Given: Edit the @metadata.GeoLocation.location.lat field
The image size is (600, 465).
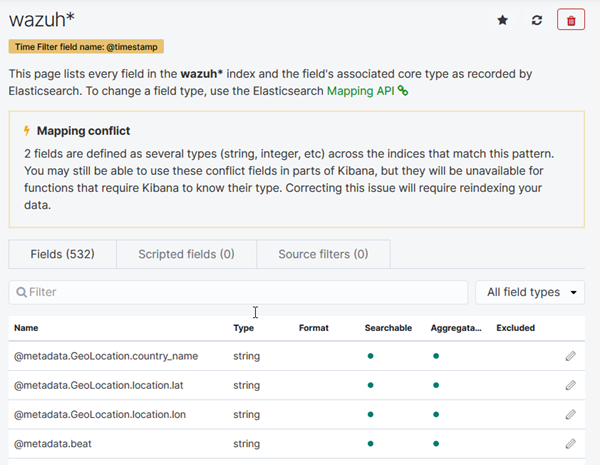Looking at the screenshot, I should point(571,385).
